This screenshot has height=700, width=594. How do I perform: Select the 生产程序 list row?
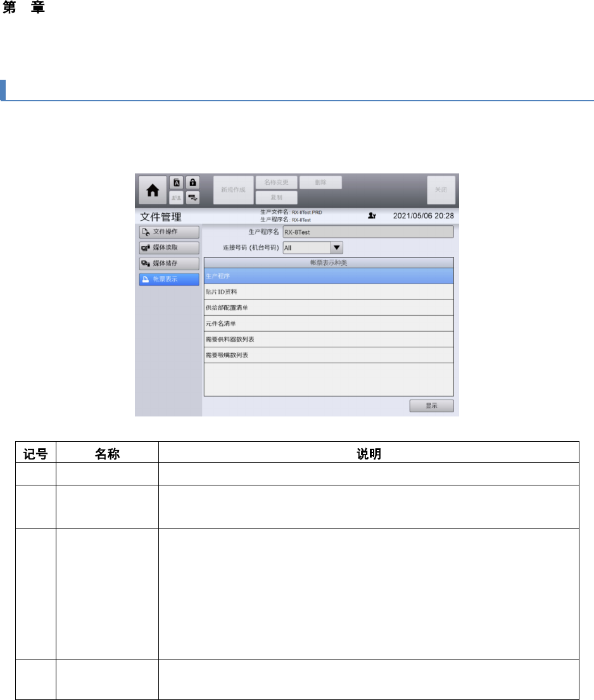click(329, 276)
